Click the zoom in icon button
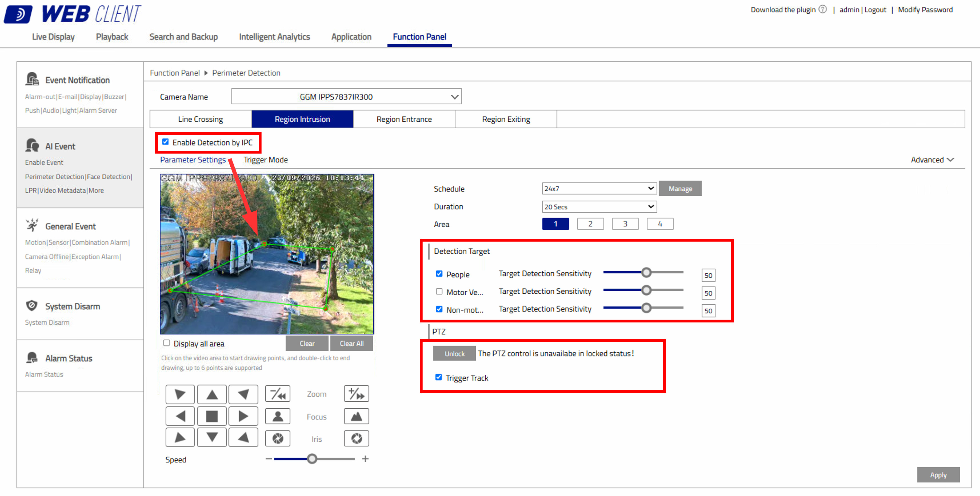This screenshot has height=496, width=980. [x=356, y=394]
